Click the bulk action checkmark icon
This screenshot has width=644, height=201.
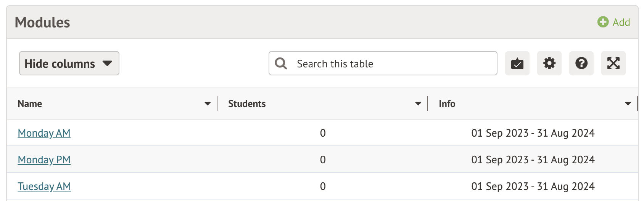[x=517, y=64]
